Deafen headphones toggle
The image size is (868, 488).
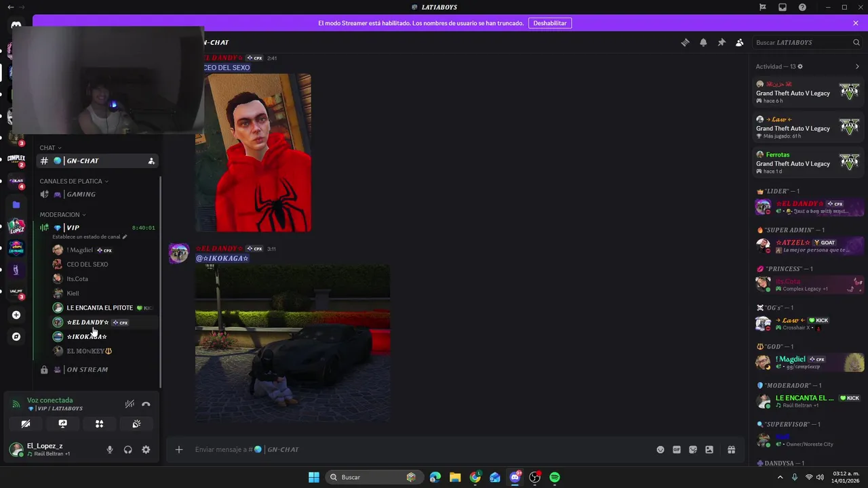pyautogui.click(x=127, y=449)
